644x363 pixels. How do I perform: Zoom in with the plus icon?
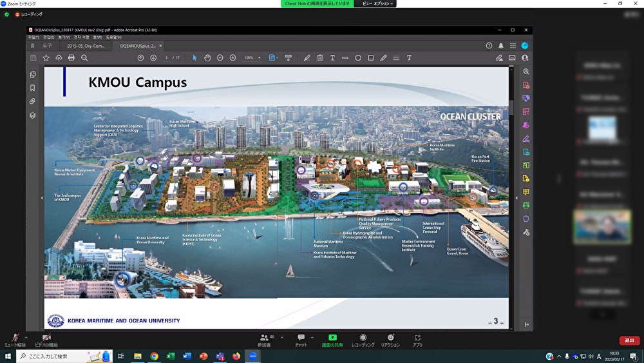coord(233,58)
